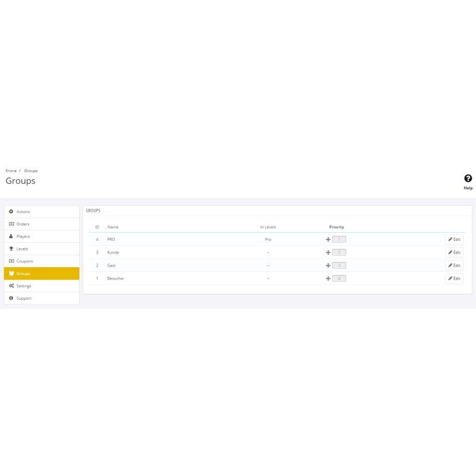Sort by the Priority column header
Image resolution: width=476 pixels, height=476 pixels.
click(336, 227)
